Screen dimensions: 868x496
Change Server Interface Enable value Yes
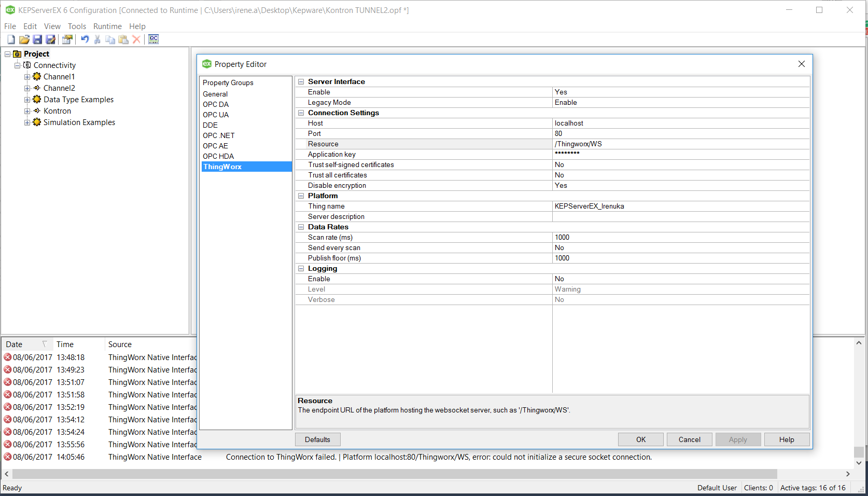click(x=681, y=92)
